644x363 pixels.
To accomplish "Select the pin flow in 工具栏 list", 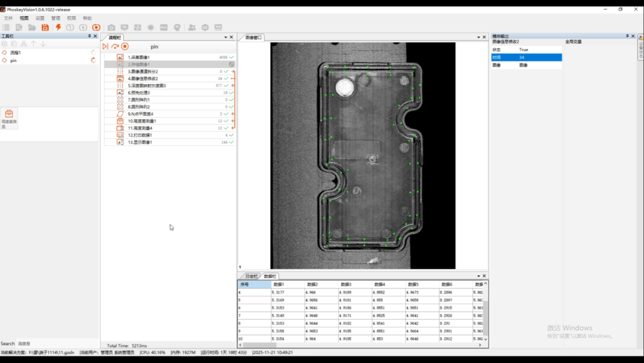I will 13,60.
